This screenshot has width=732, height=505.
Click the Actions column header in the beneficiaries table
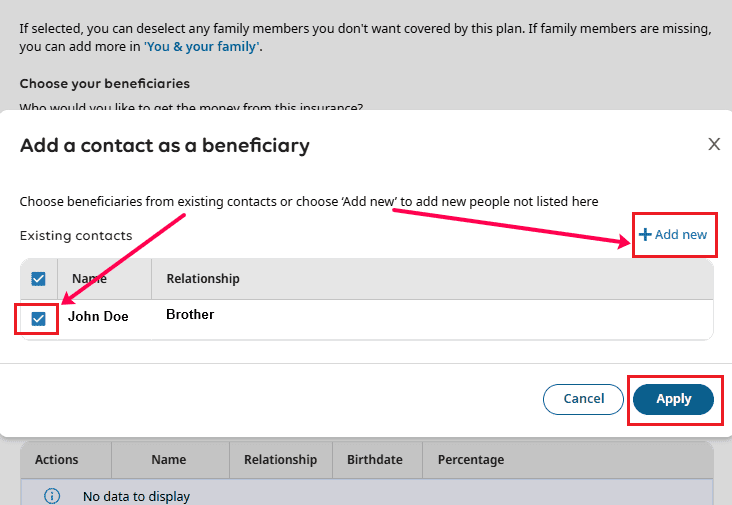pos(56,460)
